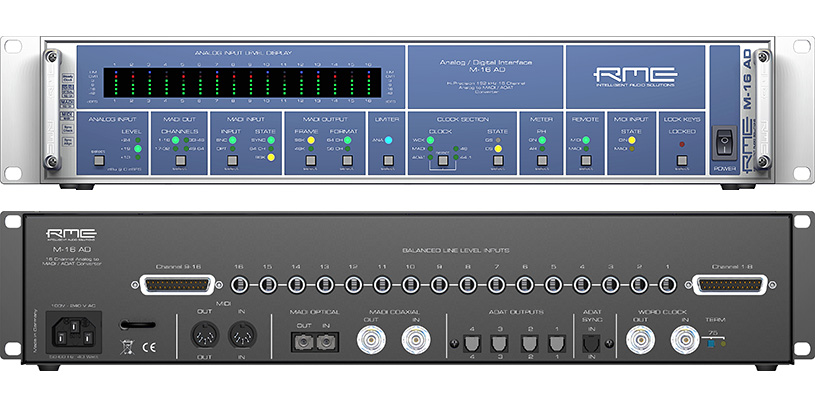
Task: Push the MADI Input select button
Action: tap(232, 161)
